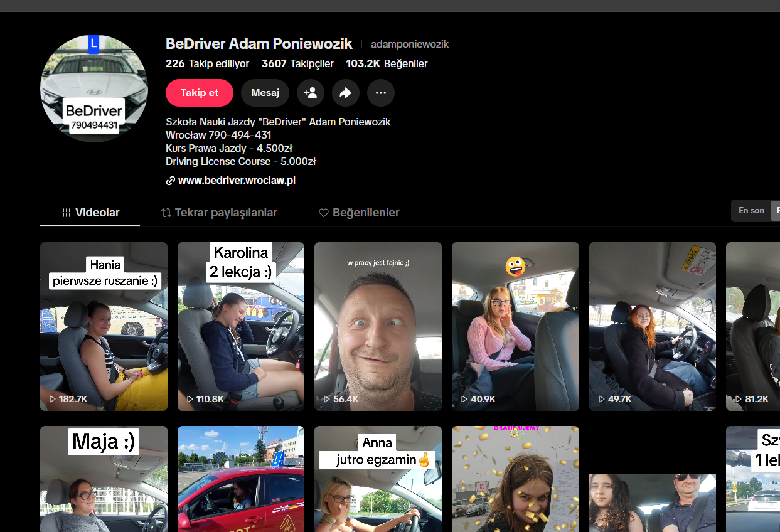Open the 226 Takip ediliyor list

[207, 64]
